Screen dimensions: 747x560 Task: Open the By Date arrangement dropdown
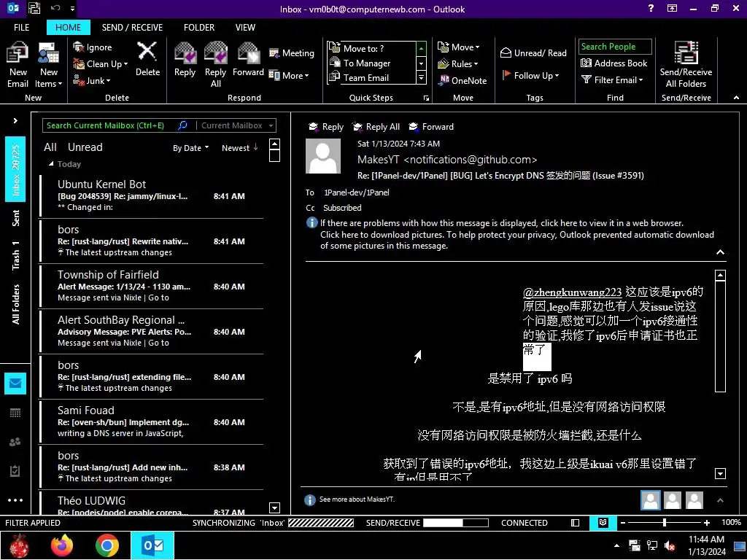coord(190,147)
